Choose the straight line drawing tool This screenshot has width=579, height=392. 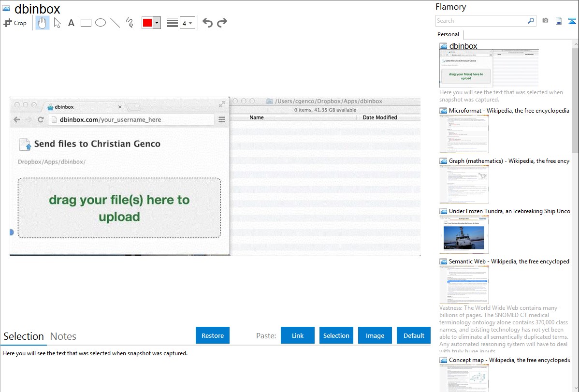[115, 23]
